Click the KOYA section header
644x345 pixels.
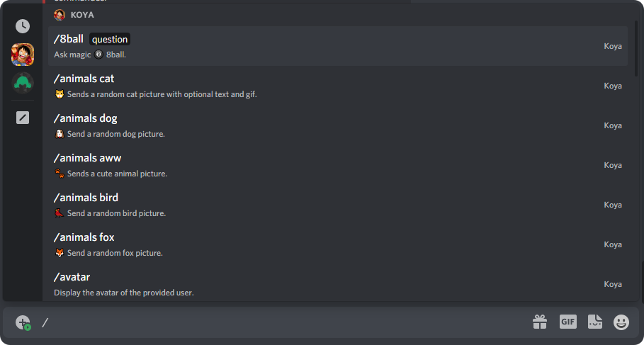pos(81,14)
